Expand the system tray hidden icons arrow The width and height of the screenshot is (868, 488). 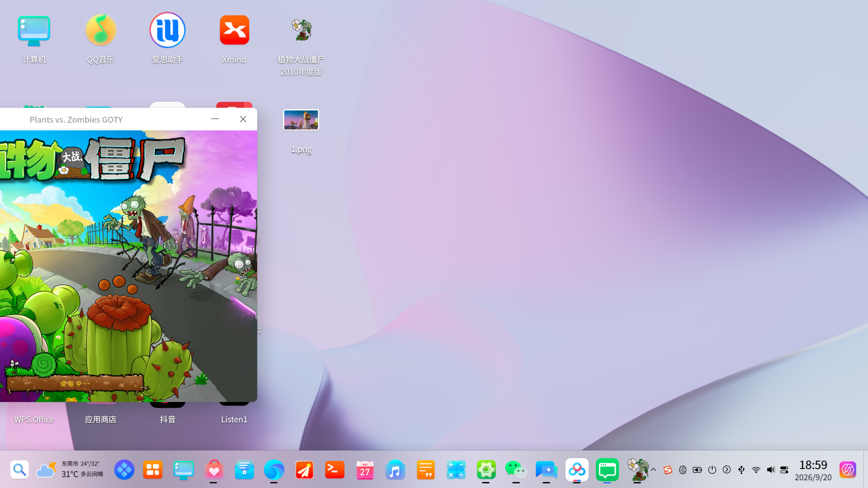(653, 470)
